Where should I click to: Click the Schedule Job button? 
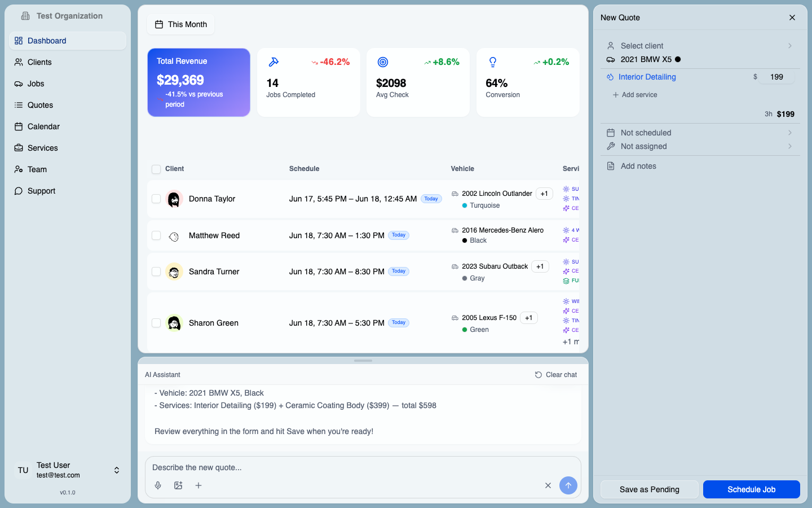[752, 489]
